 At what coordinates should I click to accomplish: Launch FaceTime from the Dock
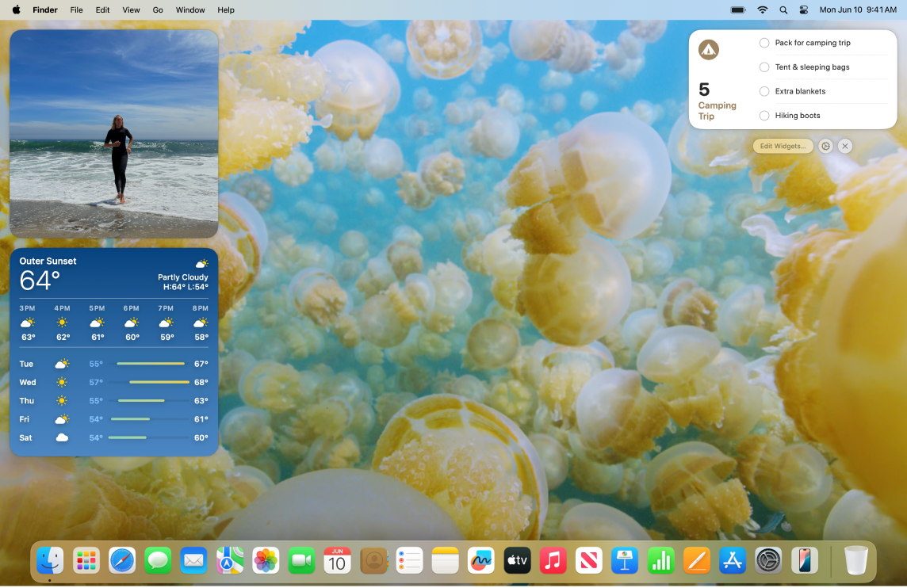coord(300,560)
